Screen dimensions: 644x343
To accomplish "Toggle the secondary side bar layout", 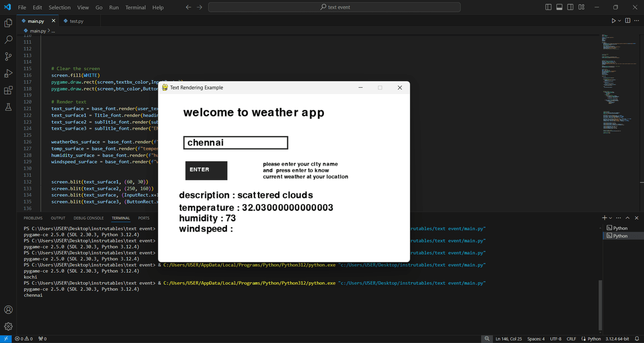I will [x=571, y=7].
